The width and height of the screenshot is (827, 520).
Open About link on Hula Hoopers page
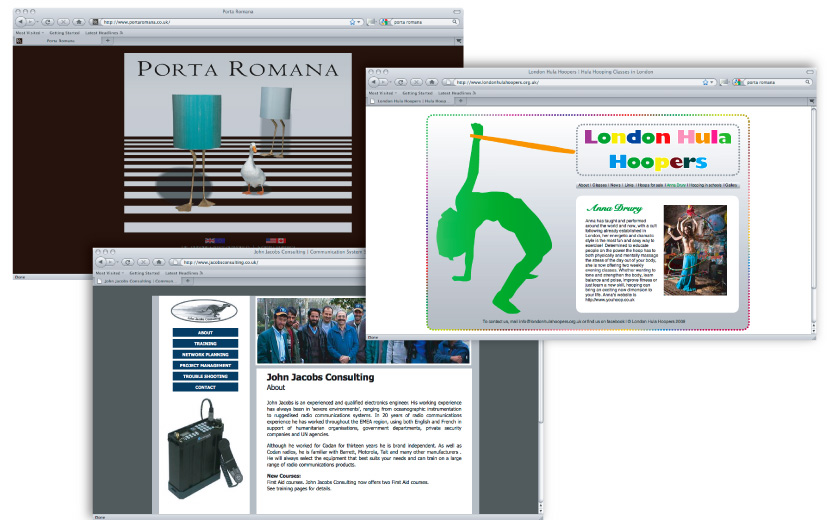(x=583, y=185)
